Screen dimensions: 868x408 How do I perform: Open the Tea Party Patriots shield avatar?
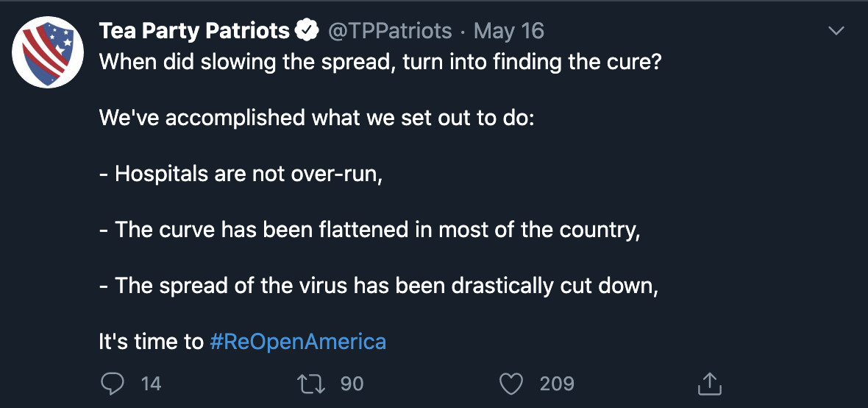pyautogui.click(x=48, y=52)
